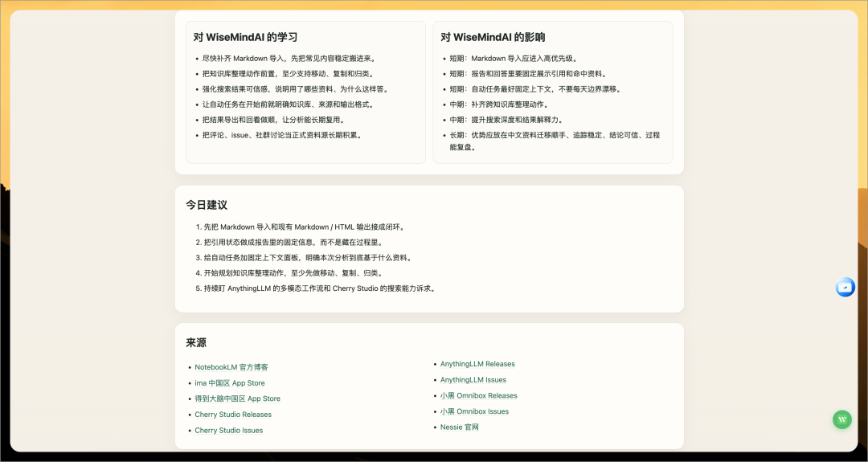This screenshot has width=868, height=462.
Task: Click suggestion 4 开始规划知识库整理动作
Action: pyautogui.click(x=293, y=272)
